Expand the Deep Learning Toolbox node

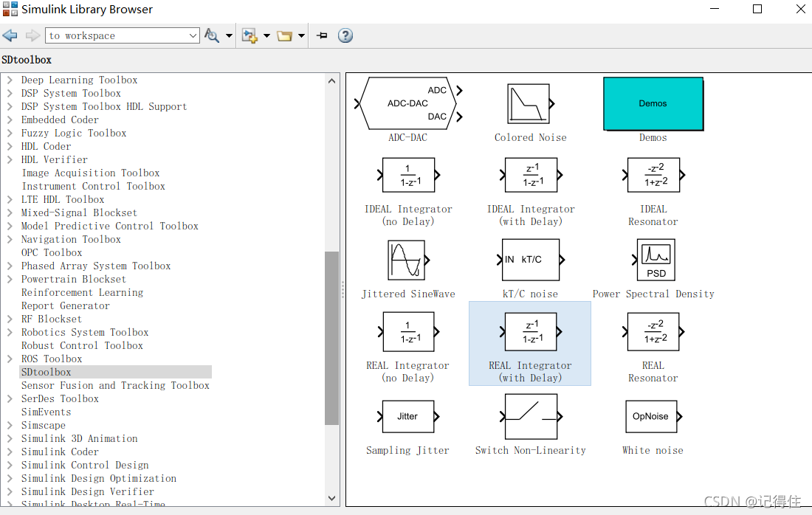(x=10, y=80)
